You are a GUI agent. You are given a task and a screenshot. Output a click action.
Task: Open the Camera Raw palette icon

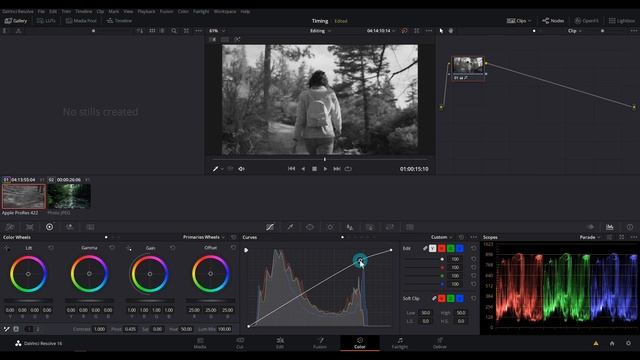(10, 227)
